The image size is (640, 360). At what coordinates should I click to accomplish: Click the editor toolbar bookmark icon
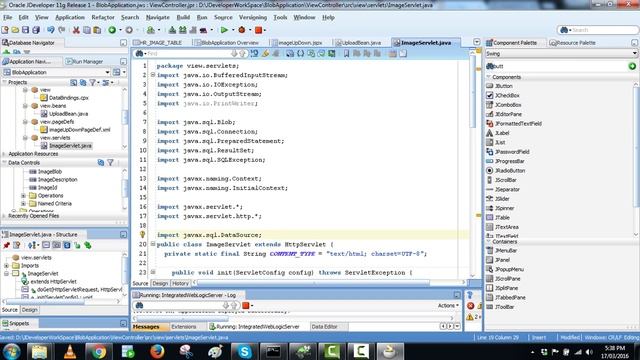346,53
